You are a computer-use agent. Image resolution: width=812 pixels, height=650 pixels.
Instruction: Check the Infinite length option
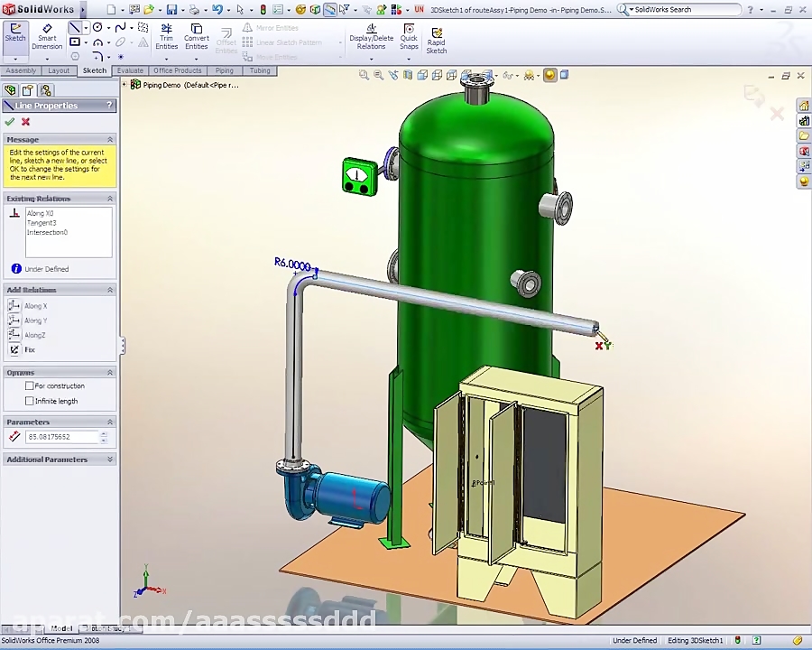tap(30, 400)
